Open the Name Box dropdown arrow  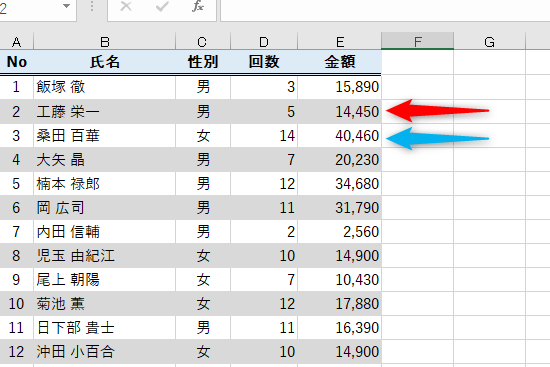click(66, 6)
